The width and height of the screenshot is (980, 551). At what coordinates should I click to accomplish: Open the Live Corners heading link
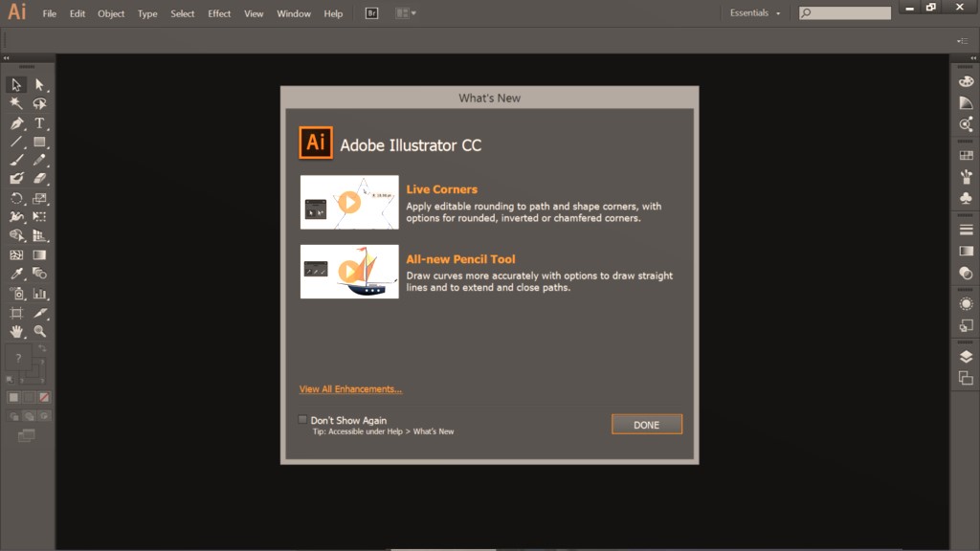click(442, 189)
